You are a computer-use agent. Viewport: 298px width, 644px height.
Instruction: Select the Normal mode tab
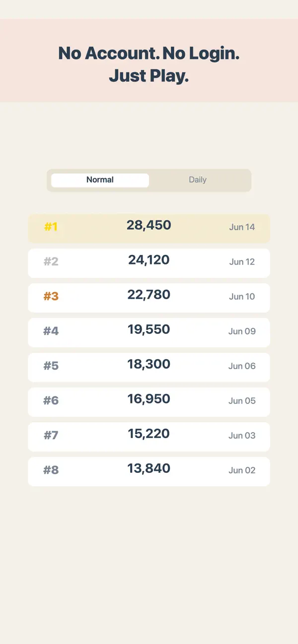(x=100, y=180)
